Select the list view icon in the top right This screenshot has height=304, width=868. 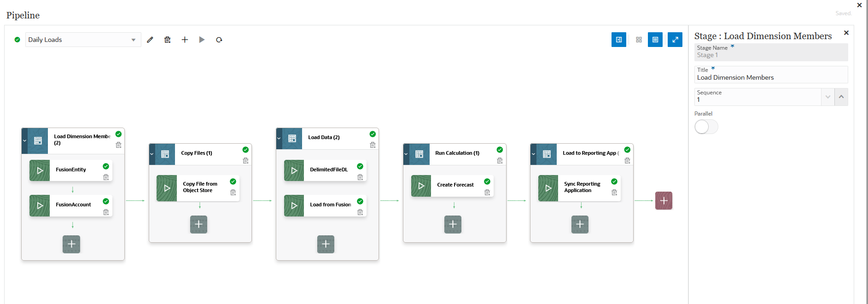tap(655, 40)
